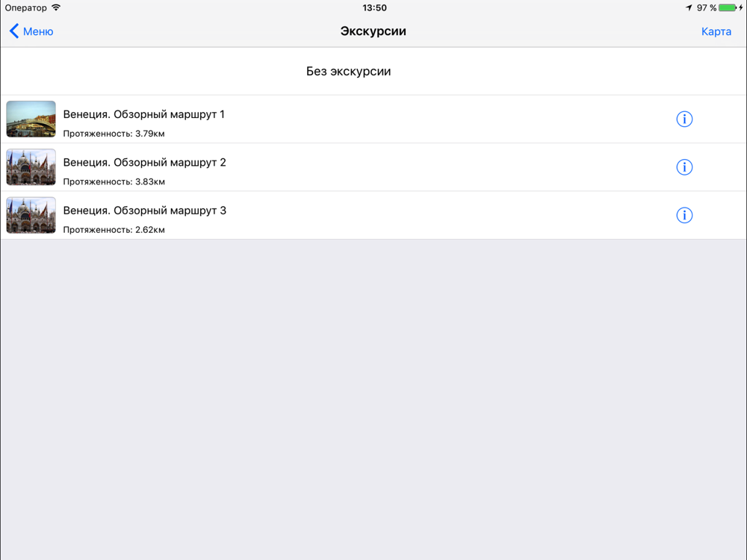The height and width of the screenshot is (560, 747).
Task: Tap the 13:50 clock in status bar
Action: click(374, 7)
